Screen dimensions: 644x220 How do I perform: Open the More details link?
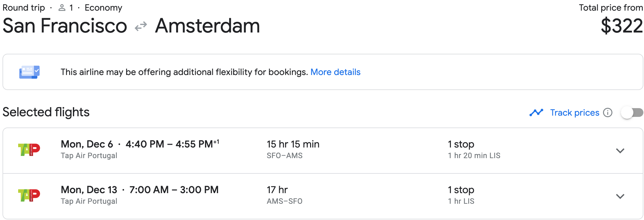[x=335, y=72]
